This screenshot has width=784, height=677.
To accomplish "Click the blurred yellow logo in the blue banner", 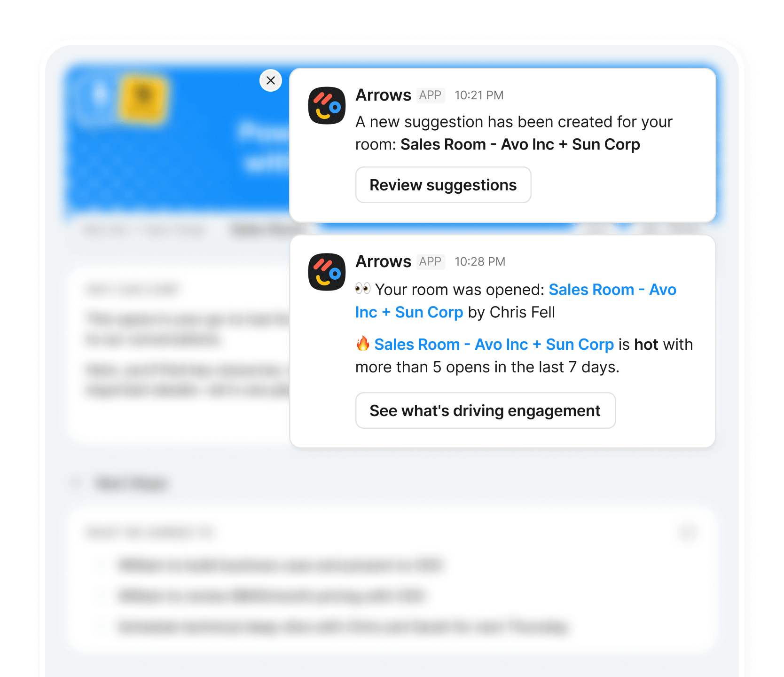I will [x=143, y=99].
